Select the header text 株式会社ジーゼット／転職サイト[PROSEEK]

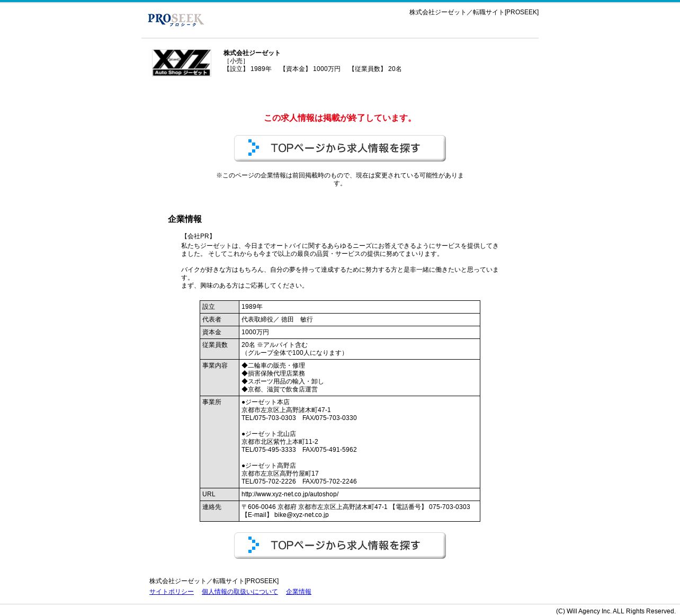pyautogui.click(x=474, y=12)
